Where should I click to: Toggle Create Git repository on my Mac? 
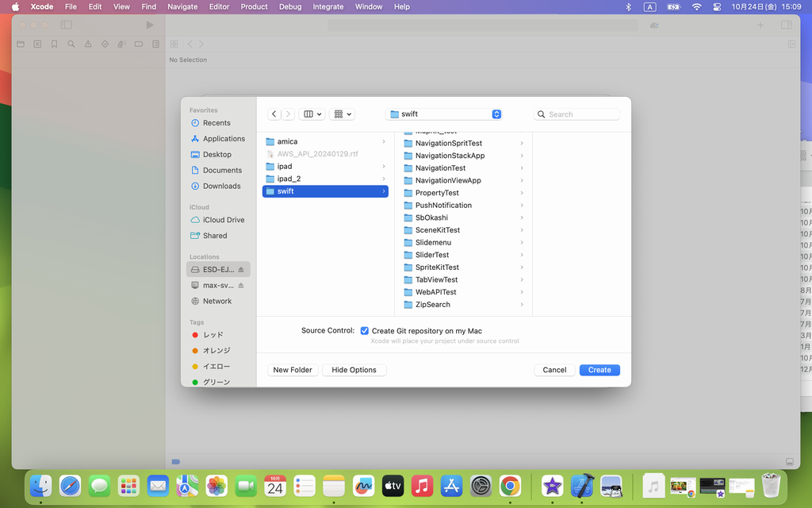coord(365,331)
